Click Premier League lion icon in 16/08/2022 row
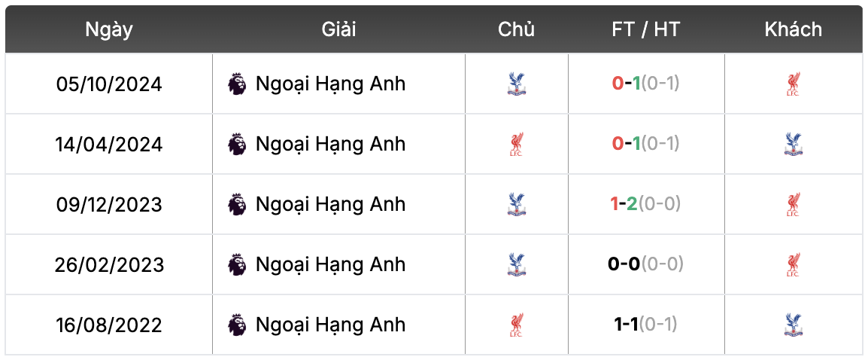 pyautogui.click(x=237, y=325)
